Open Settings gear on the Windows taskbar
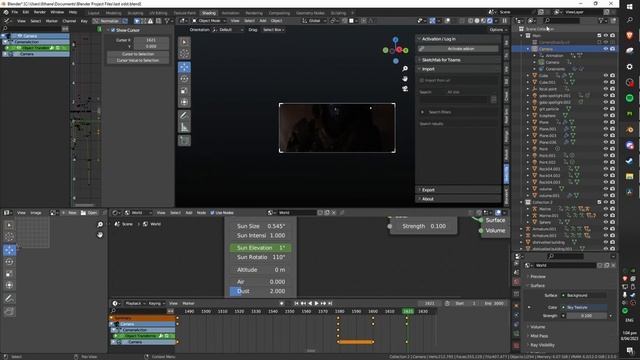The image size is (640, 360). coord(629,67)
